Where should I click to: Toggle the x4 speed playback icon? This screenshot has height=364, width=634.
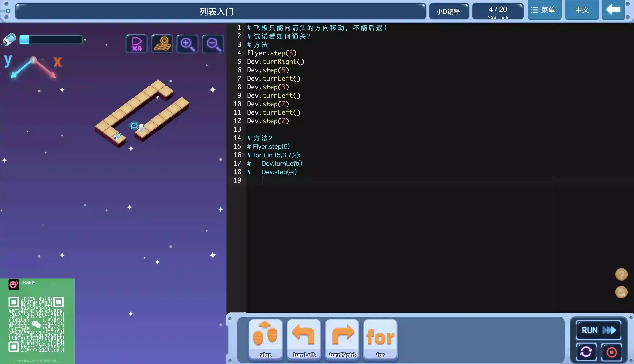click(136, 44)
